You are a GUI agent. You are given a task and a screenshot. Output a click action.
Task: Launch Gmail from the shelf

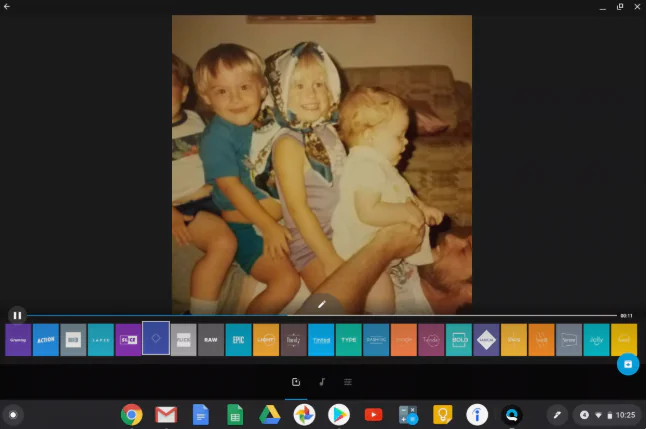tap(166, 414)
